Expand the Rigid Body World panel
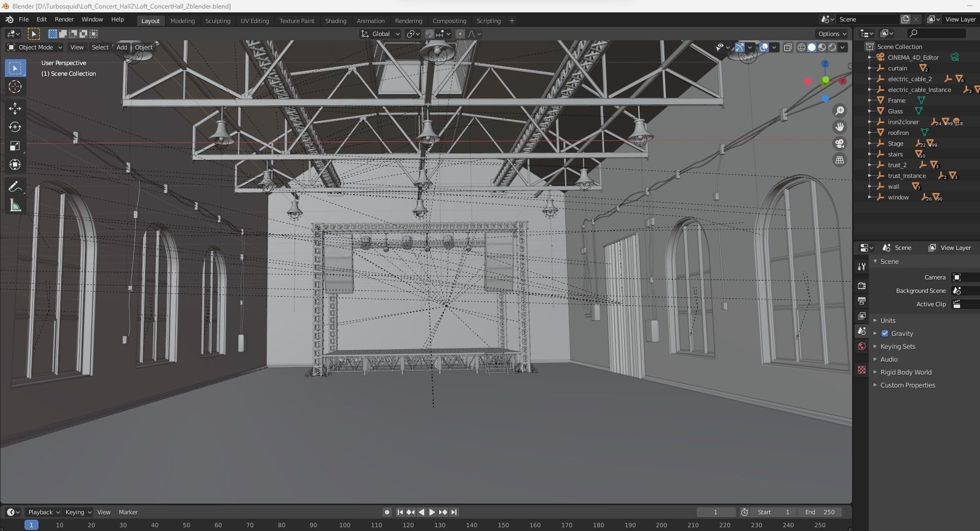The height and width of the screenshot is (531, 980). [905, 372]
